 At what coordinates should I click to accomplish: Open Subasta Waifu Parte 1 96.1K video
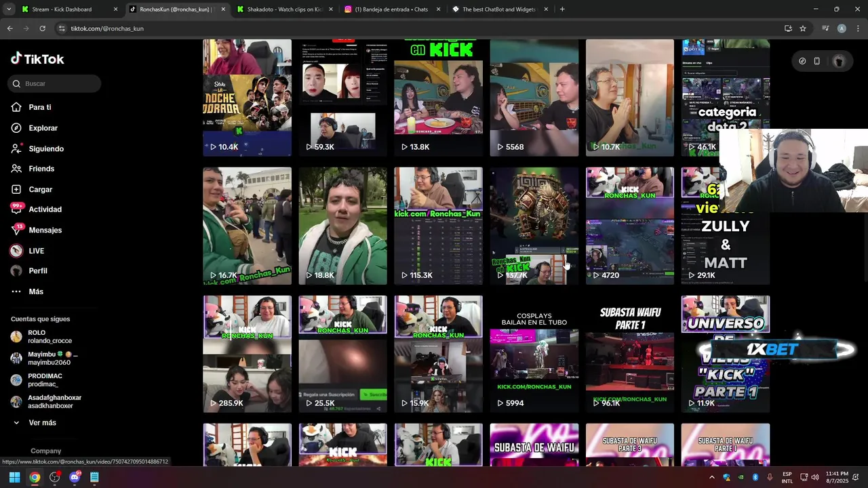[630, 354]
